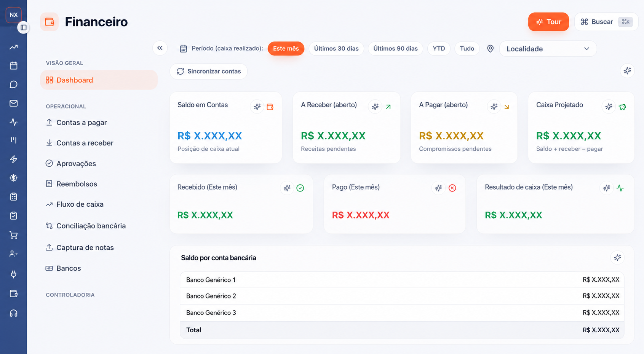
Task: Open the shopping cart rail icon
Action: (x=14, y=235)
